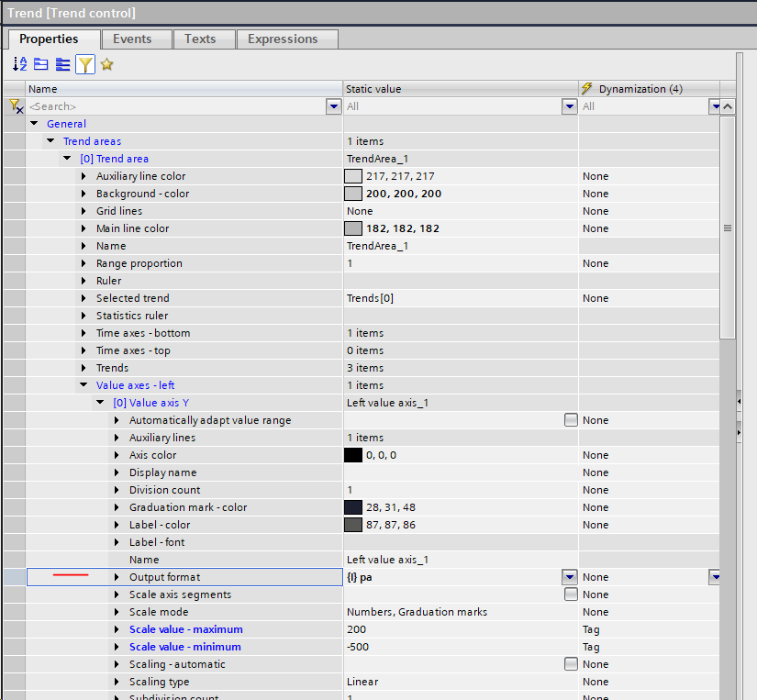Select the Scale value - maximum row
This screenshot has width=757, height=700.
pyautogui.click(x=185, y=629)
